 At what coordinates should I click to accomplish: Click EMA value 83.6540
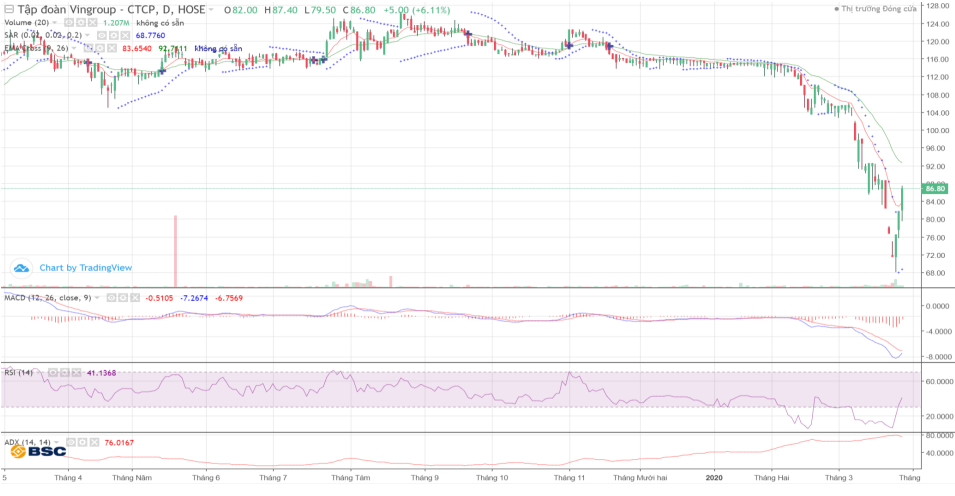136,48
